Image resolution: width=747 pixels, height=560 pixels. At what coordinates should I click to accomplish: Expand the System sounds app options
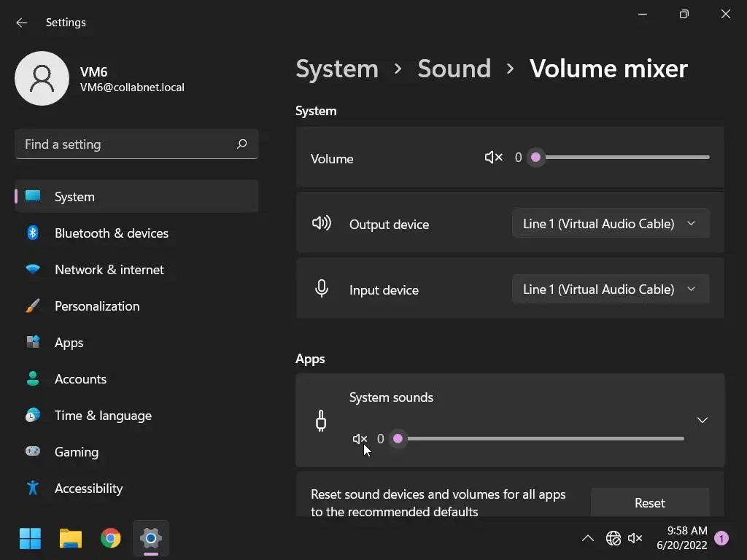(x=702, y=420)
